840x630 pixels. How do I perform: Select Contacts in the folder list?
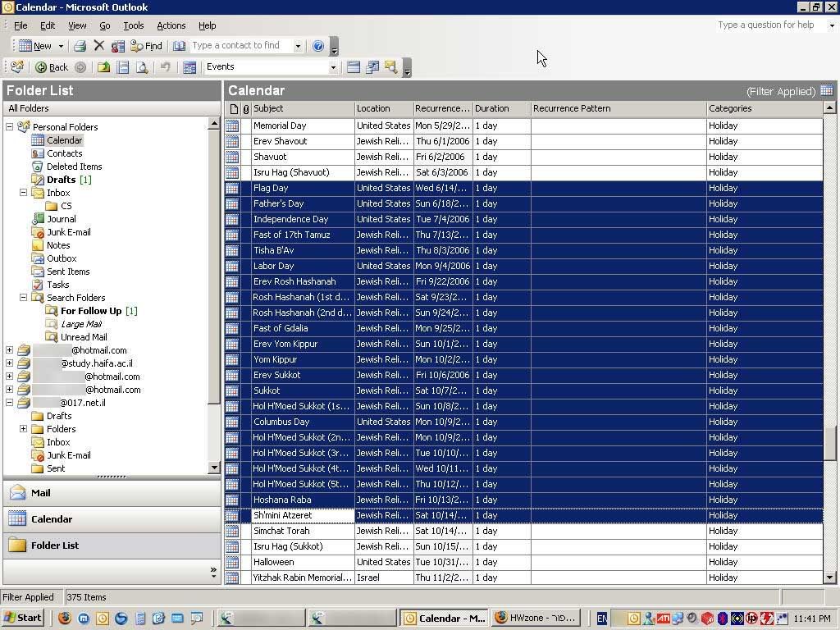coord(64,153)
